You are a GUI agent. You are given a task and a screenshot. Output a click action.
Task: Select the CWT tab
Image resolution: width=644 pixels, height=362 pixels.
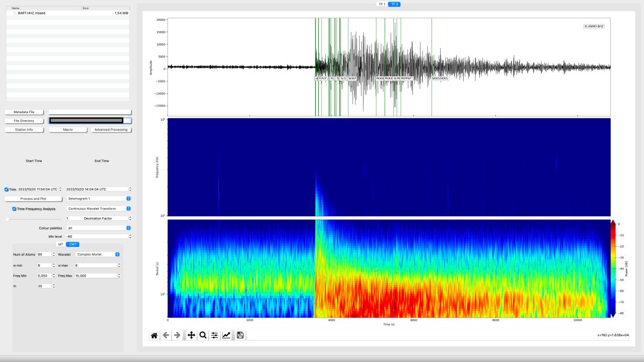(x=72, y=244)
